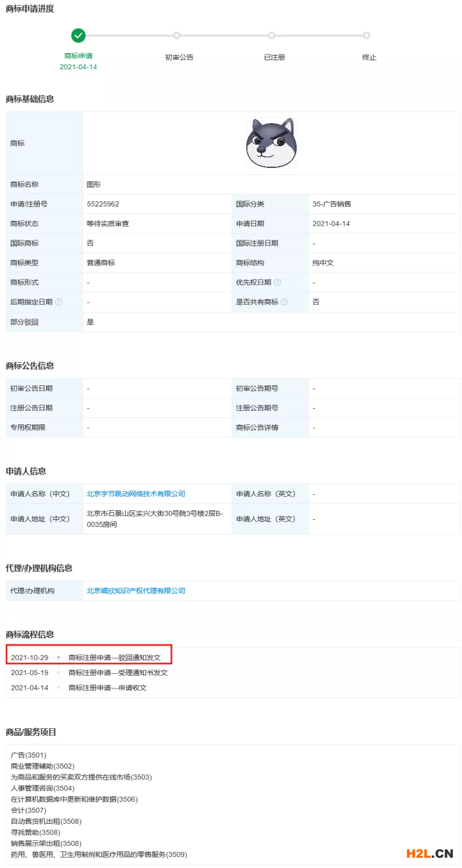Click the 35-广告销售 classification value
This screenshot has height=868, width=462.
332,204
